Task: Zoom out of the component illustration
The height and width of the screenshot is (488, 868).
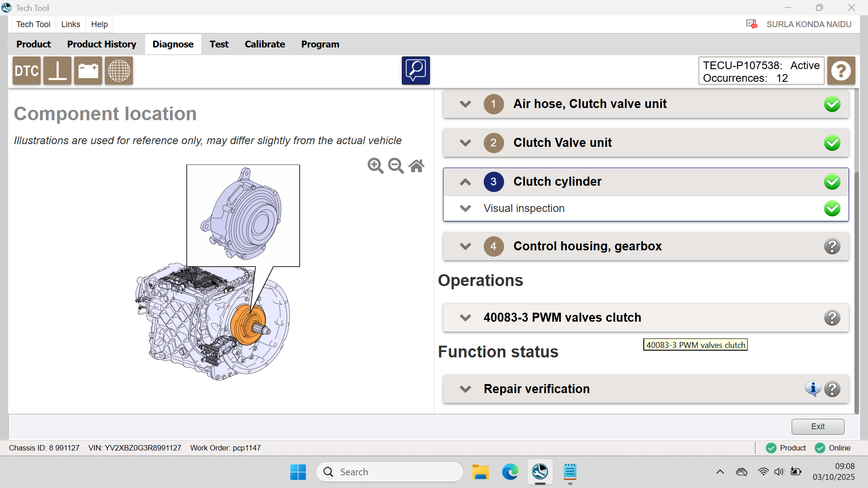Action: (396, 166)
